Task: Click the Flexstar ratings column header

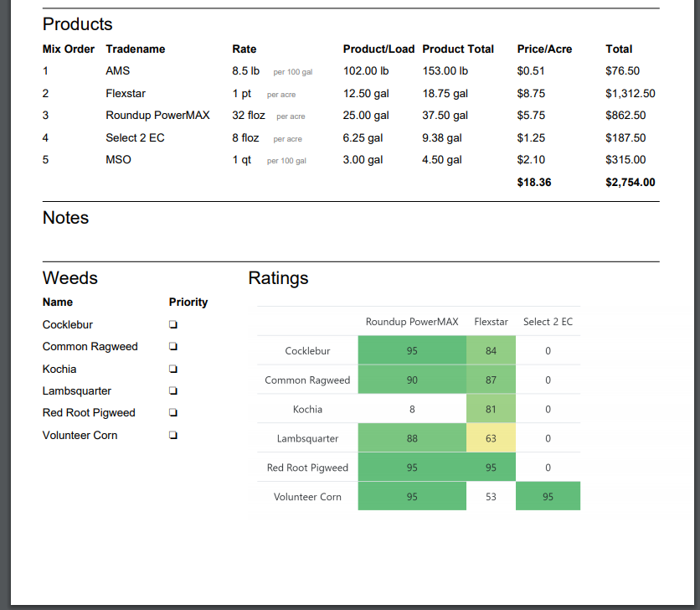Action: (491, 322)
